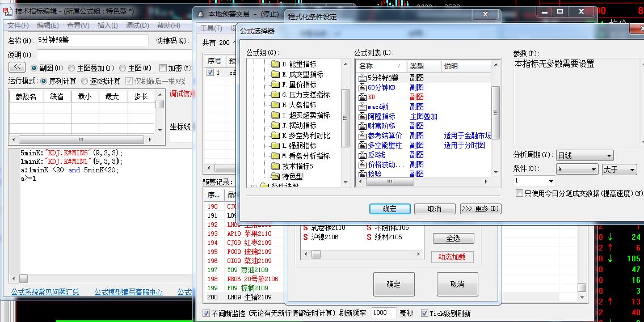Enable the 加密 checkbox
Screen dimensions: 644x322
click(x=163, y=68)
